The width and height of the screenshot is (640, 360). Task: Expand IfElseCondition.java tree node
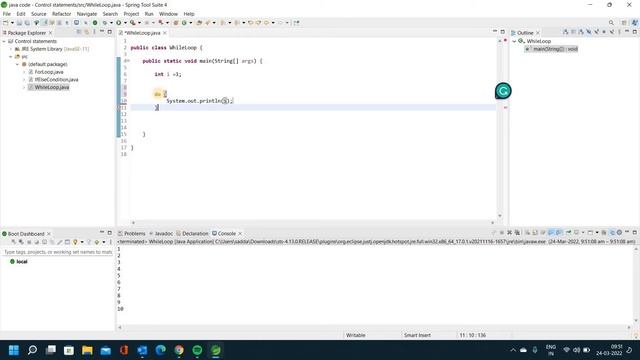24,80
